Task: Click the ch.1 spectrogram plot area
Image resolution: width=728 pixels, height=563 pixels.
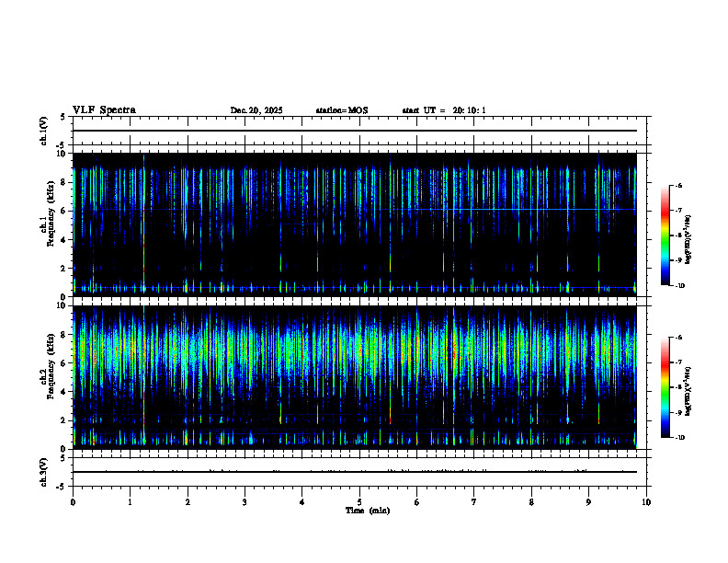Action: (x=355, y=224)
